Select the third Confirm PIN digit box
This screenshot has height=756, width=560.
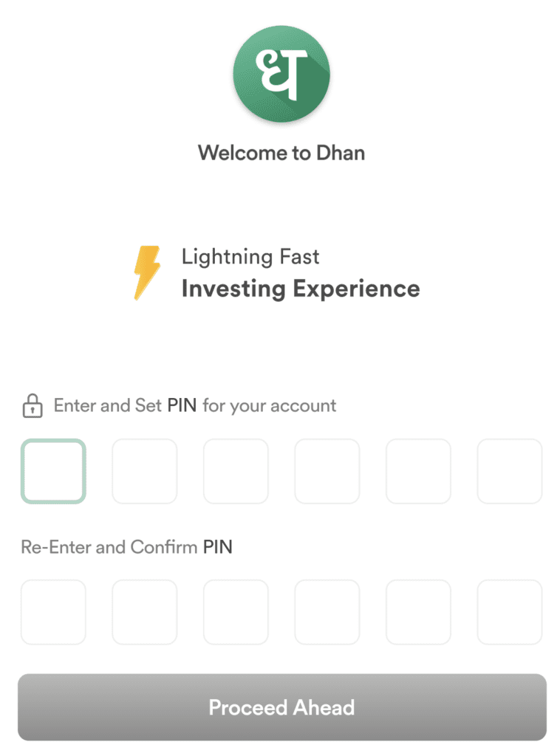point(236,612)
